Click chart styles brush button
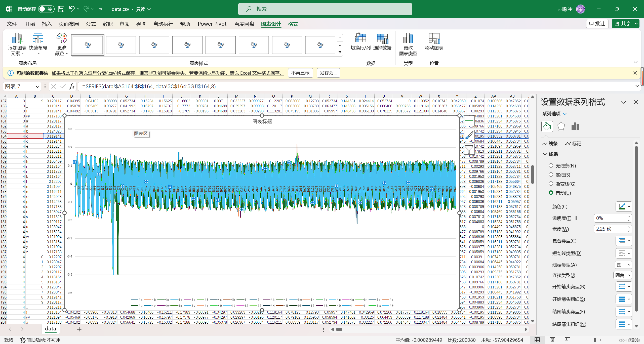644x344 pixels. click(x=469, y=135)
